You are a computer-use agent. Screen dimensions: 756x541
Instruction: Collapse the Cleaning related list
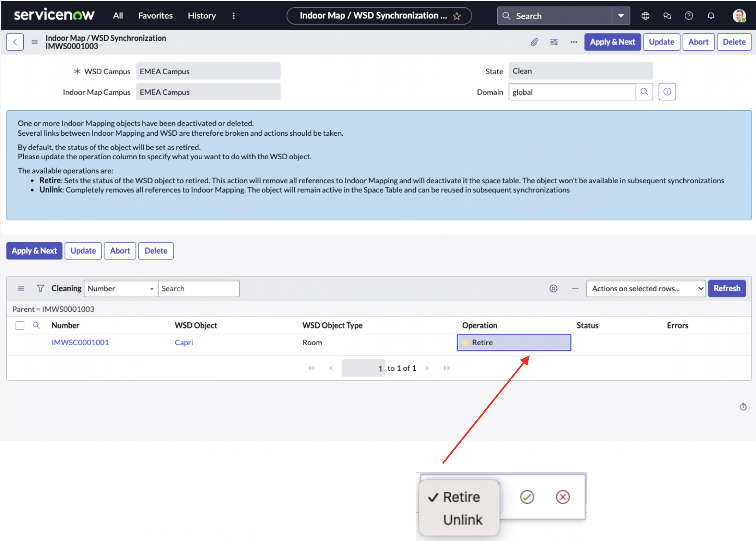[x=575, y=288]
